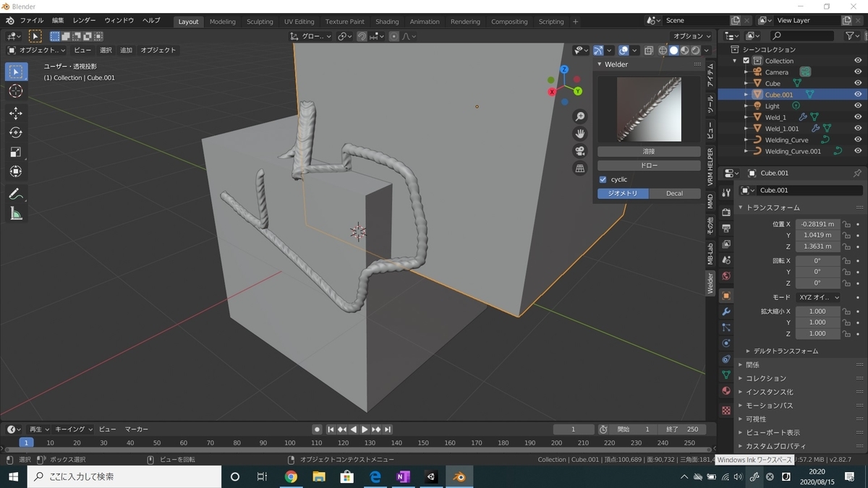
Task: Activate the Cursor tool
Action: (16, 91)
